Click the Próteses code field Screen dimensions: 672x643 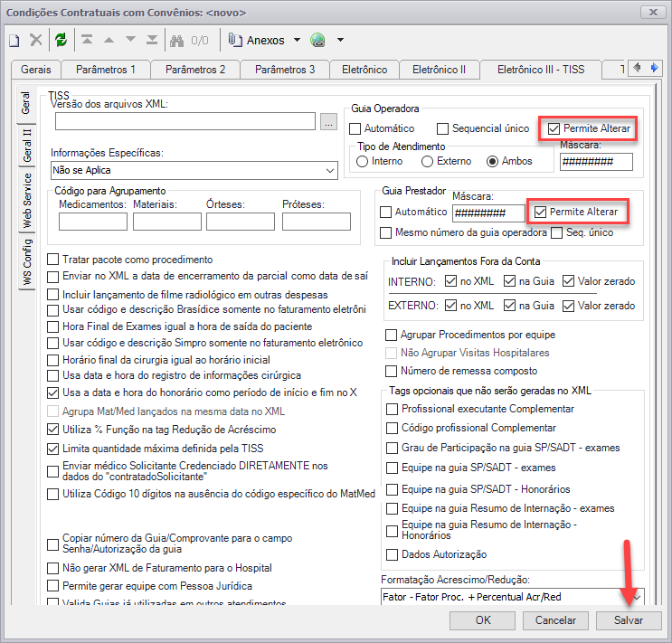coord(317,222)
